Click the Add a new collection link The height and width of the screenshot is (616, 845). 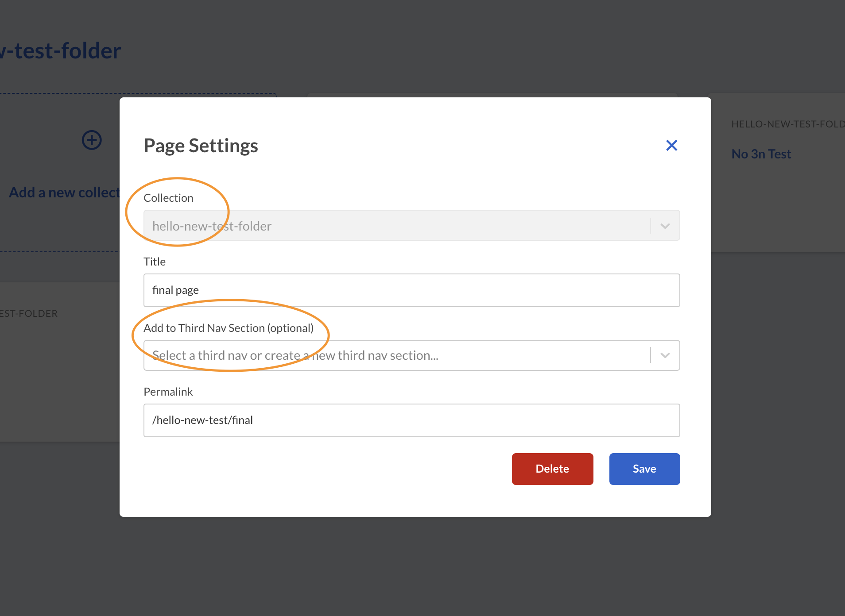click(x=62, y=192)
